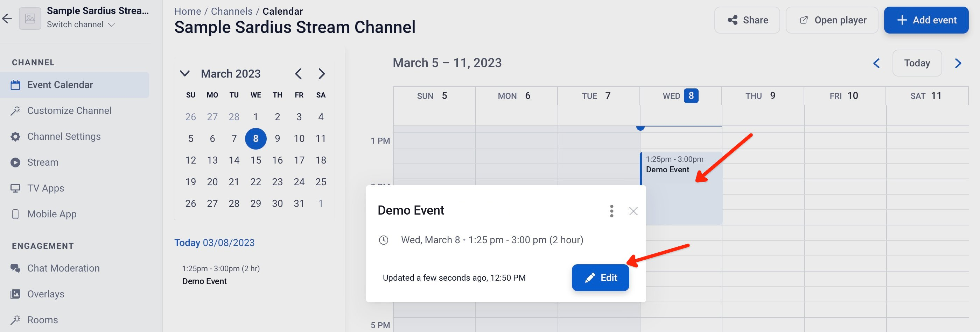Click the March 5 – 11, 2023 heading

447,63
